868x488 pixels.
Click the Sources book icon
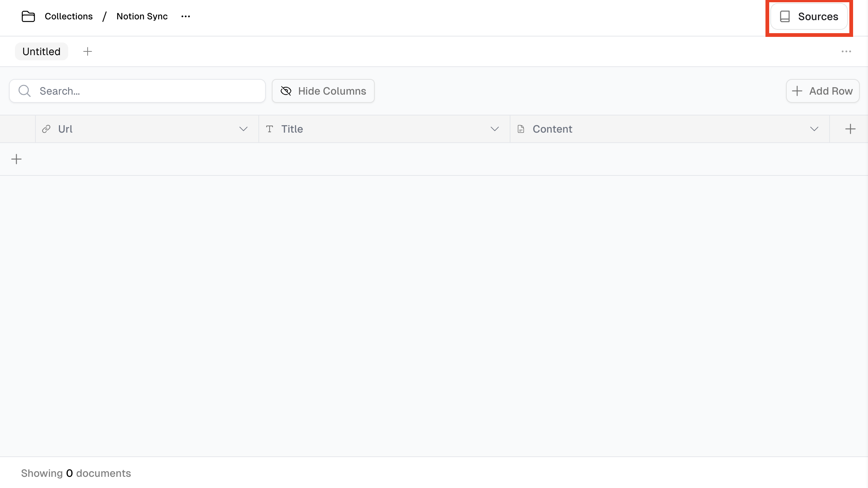785,16
